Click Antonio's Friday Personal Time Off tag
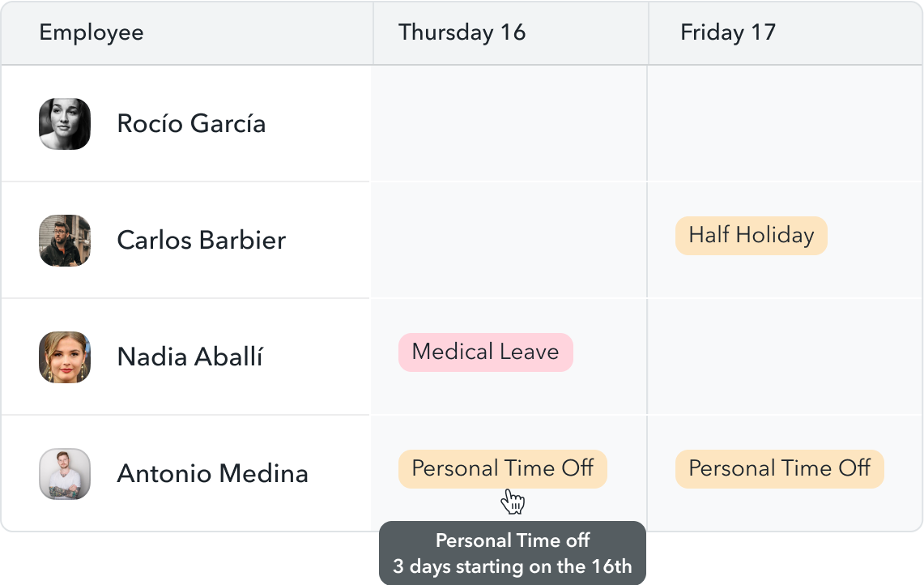Image resolution: width=924 pixels, height=585 pixels. point(779,469)
